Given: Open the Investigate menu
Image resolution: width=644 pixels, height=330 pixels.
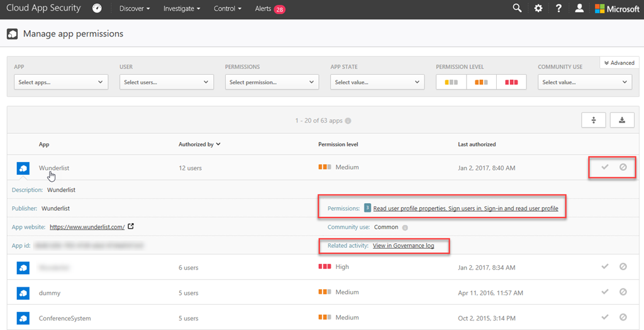Looking at the screenshot, I should [x=181, y=9].
